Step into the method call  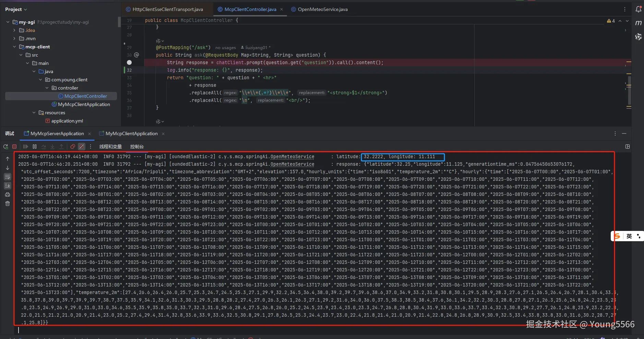[52, 147]
